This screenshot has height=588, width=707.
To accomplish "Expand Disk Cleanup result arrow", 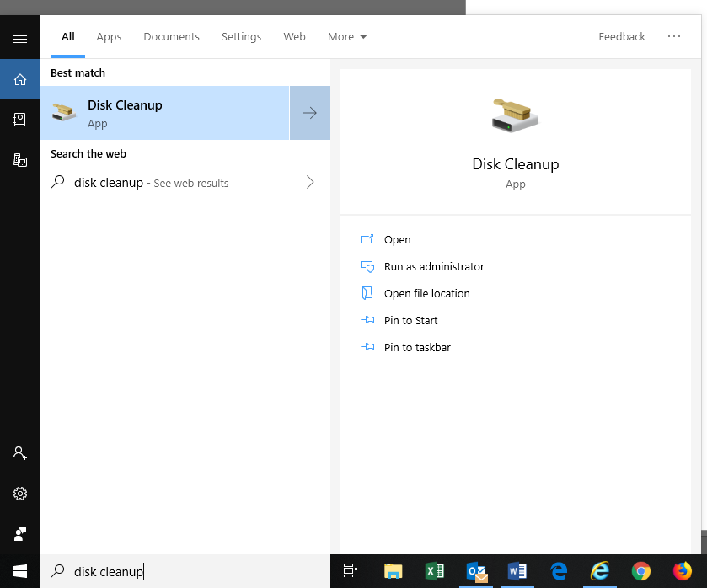I will (310, 113).
